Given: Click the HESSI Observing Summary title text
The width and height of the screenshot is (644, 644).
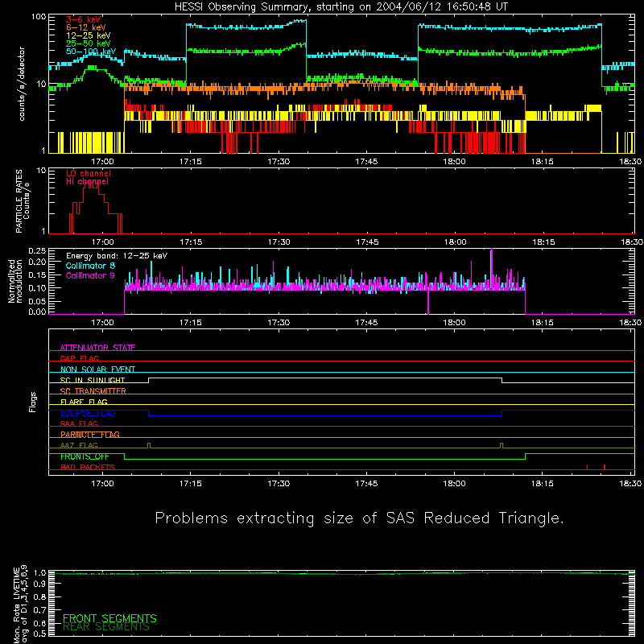Looking at the screenshot, I should pyautogui.click(x=341, y=7).
